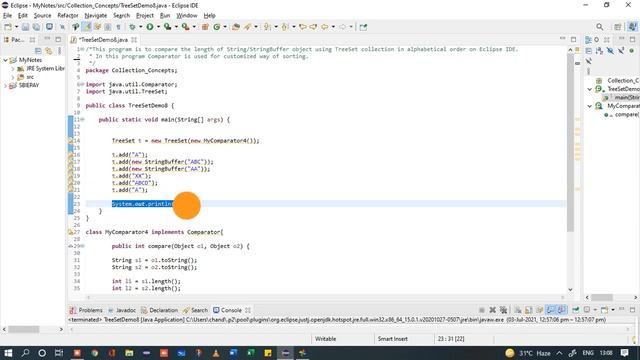The height and width of the screenshot is (360, 640).
Task: Close the TreeSetDemo8.java editor tab
Action: [x=134, y=40]
